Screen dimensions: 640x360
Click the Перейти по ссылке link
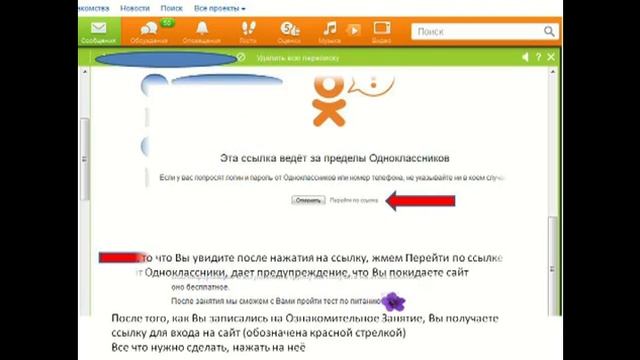(x=354, y=200)
